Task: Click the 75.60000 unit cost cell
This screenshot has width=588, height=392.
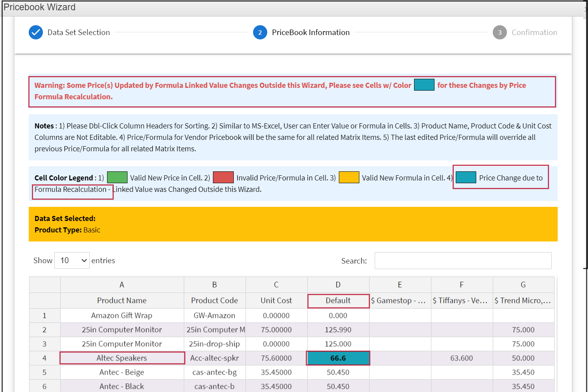Action: pyautogui.click(x=276, y=358)
